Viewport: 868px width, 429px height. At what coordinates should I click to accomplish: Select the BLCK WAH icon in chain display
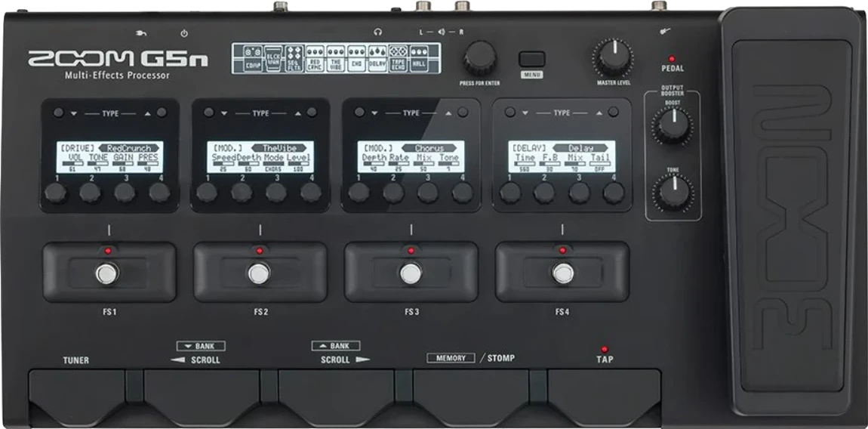272,59
